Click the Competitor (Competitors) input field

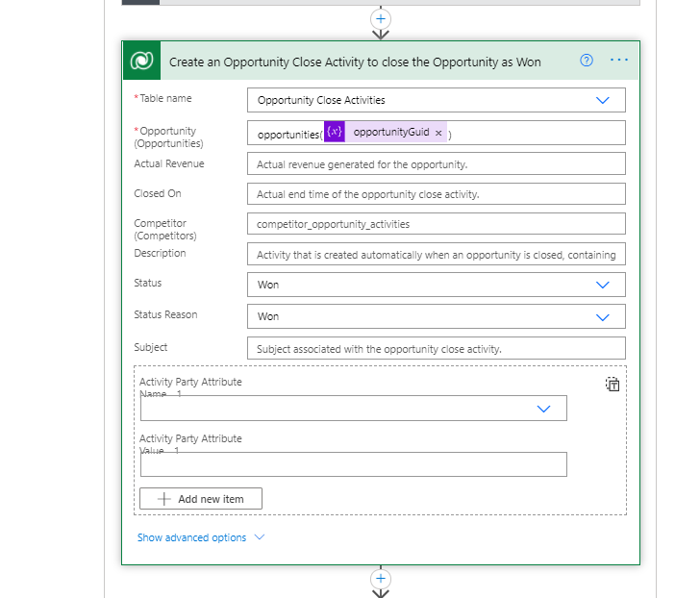(437, 224)
